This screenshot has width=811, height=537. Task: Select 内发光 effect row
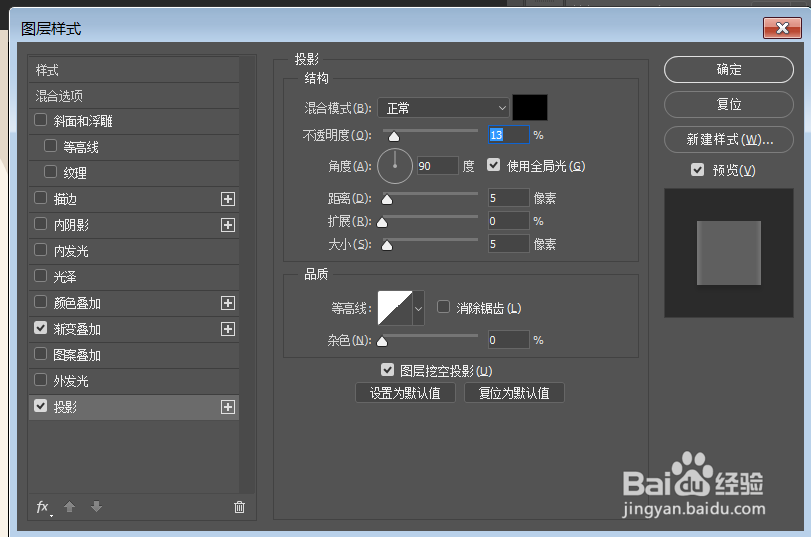(133, 251)
